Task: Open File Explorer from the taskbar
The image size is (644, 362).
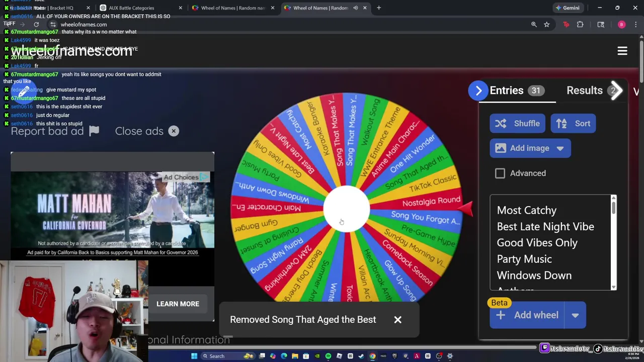Action: [x=295, y=356]
